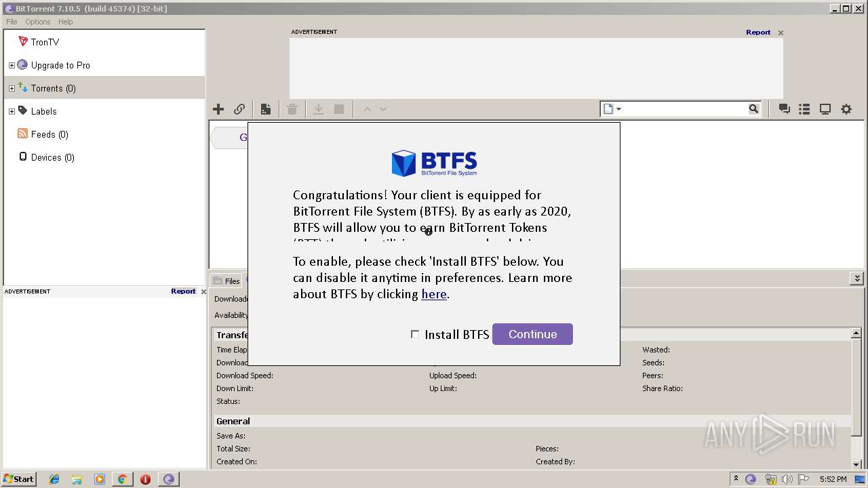Click BitTorrent system tray icon
This screenshot has width=868, height=488.
(751, 479)
